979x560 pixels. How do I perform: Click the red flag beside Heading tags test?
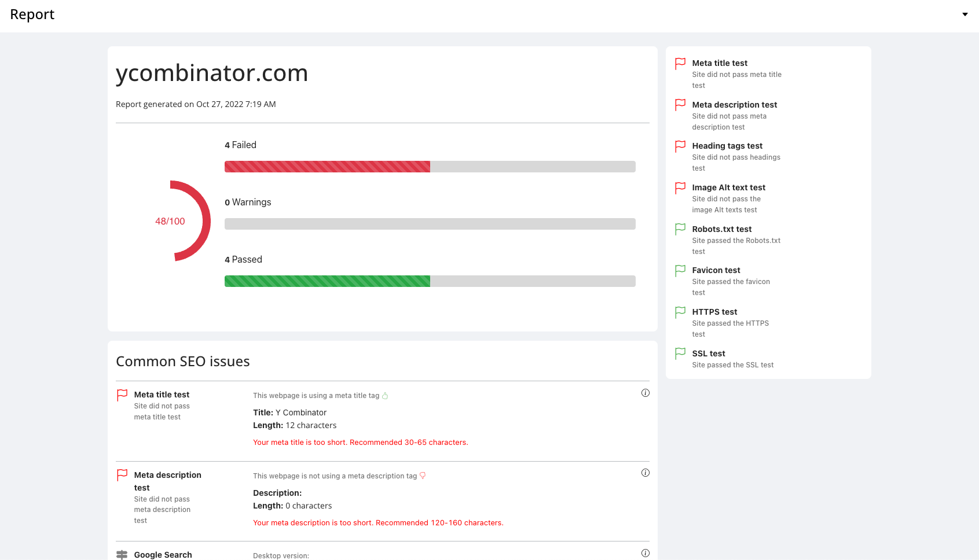pos(680,146)
